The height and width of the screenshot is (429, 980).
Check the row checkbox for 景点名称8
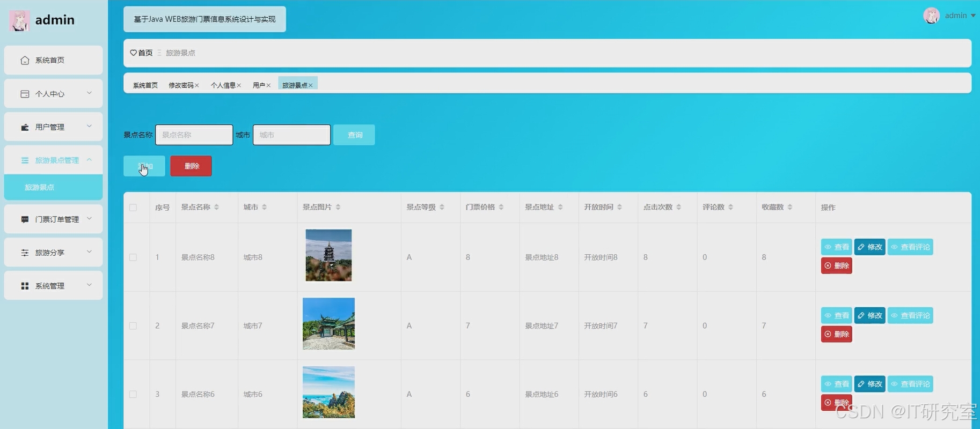coord(133,257)
